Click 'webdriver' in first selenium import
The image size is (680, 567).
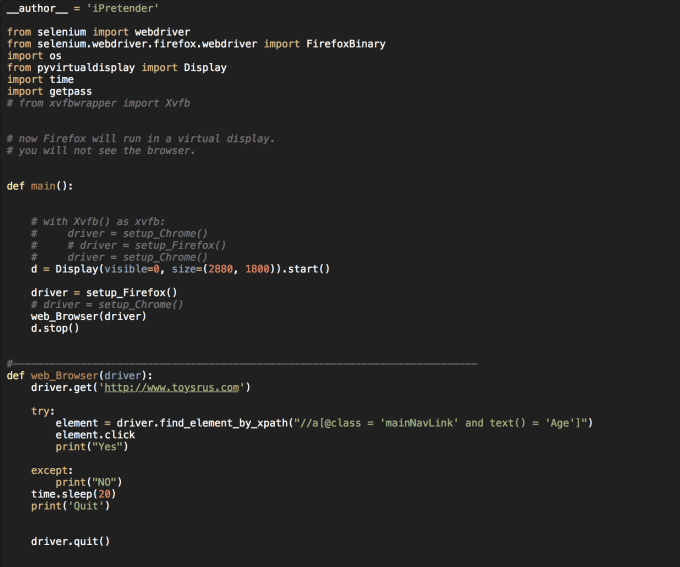162,32
